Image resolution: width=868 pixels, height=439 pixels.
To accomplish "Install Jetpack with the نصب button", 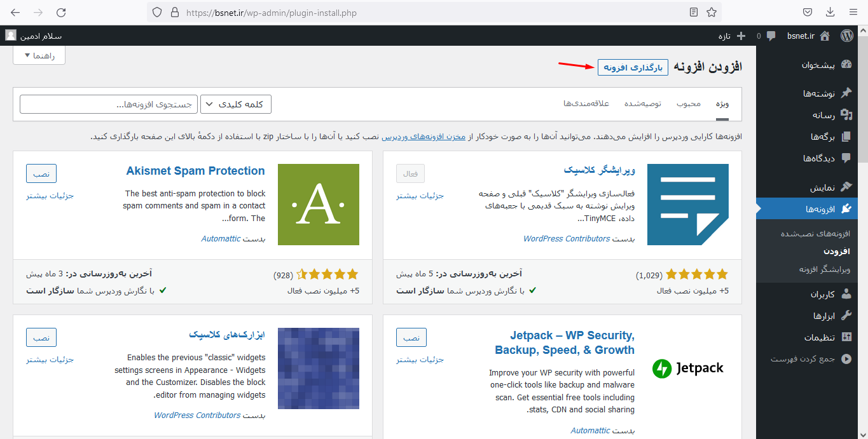I will (x=411, y=337).
